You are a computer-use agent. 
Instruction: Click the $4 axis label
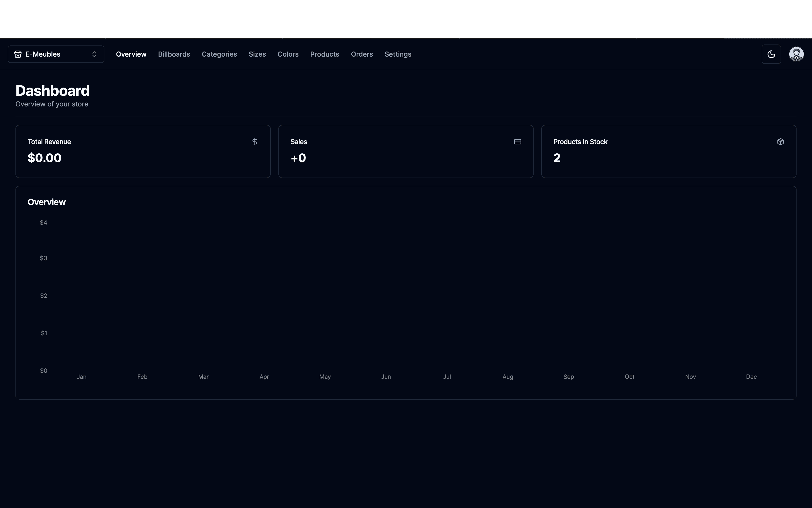coord(43,223)
